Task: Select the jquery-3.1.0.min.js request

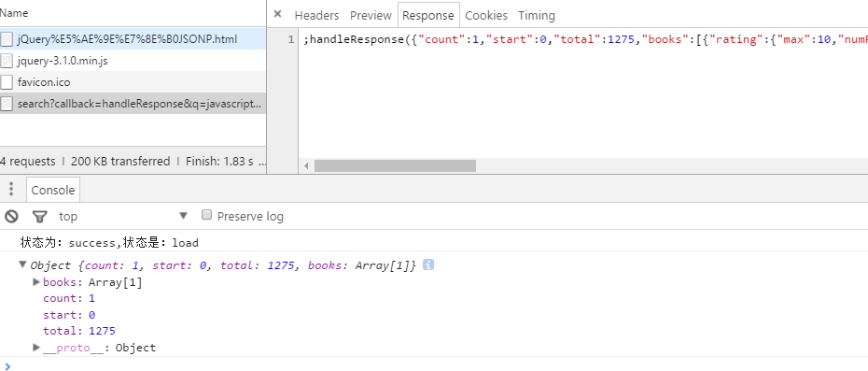Action: (133, 61)
